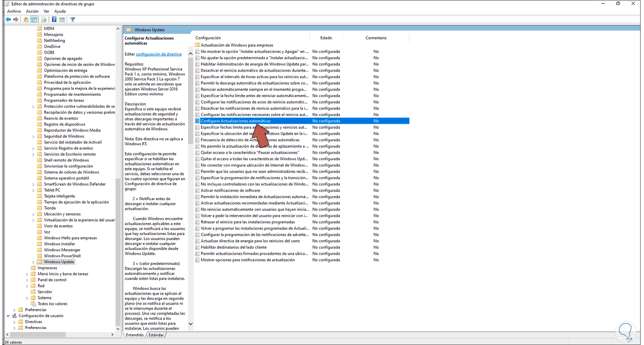Click the Servidor folder icon

tap(33, 292)
